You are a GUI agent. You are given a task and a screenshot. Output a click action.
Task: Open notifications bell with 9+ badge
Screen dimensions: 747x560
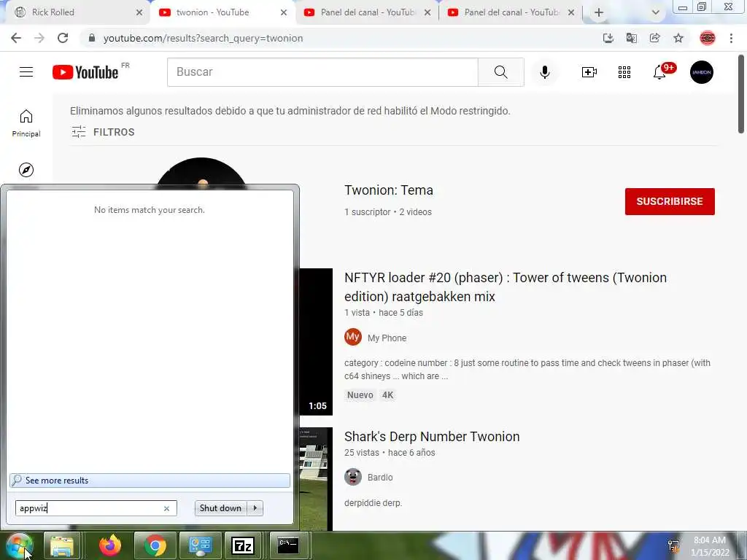point(663,71)
